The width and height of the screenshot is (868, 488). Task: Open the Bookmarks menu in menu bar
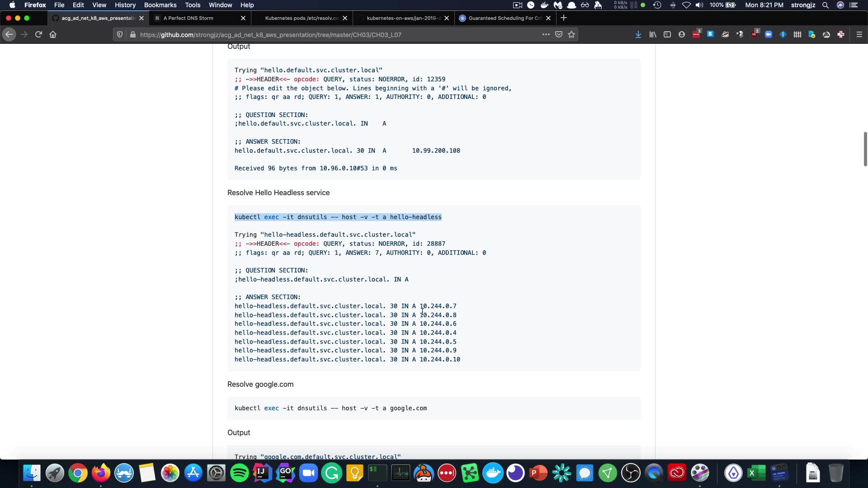tap(160, 5)
